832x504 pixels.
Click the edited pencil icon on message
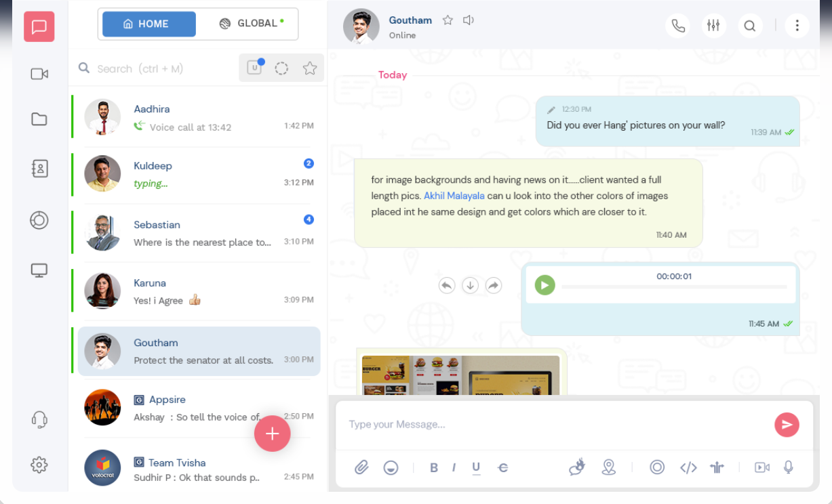(x=551, y=110)
